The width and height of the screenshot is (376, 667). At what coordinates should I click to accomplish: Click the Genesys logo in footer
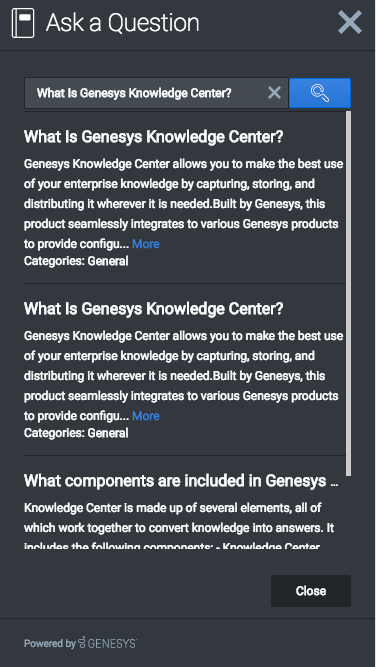tap(108, 643)
